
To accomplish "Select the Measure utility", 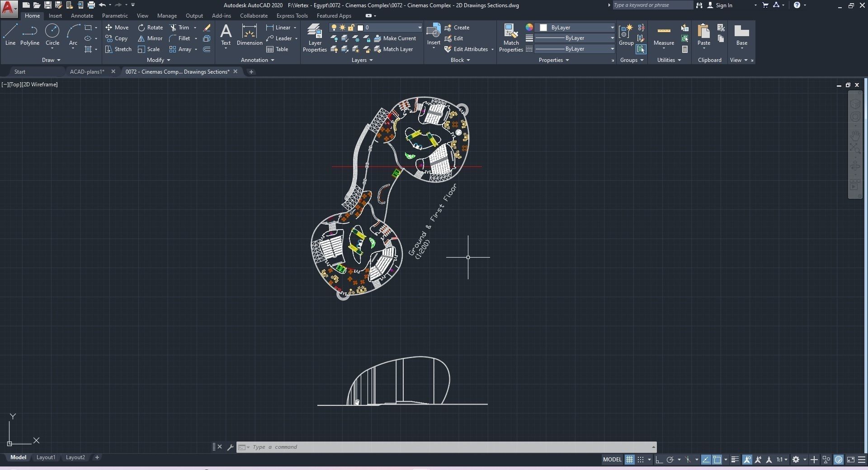I will tap(664, 35).
